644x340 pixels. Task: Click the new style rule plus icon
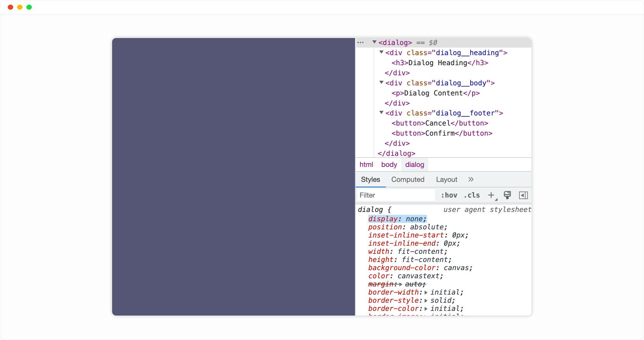[492, 195]
